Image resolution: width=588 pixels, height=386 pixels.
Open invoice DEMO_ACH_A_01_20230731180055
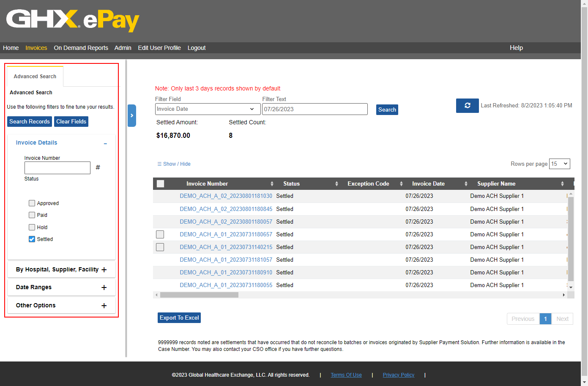click(x=226, y=285)
